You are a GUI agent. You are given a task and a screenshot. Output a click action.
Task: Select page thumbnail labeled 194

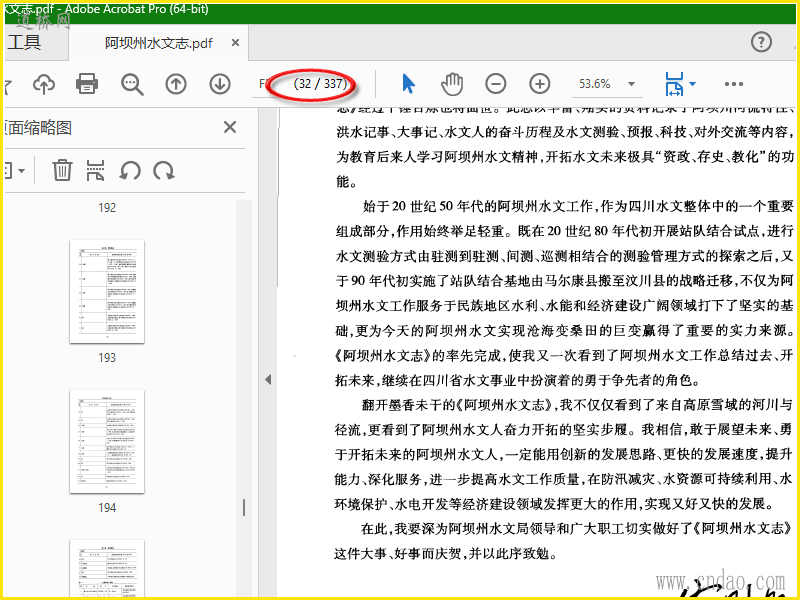tap(107, 441)
